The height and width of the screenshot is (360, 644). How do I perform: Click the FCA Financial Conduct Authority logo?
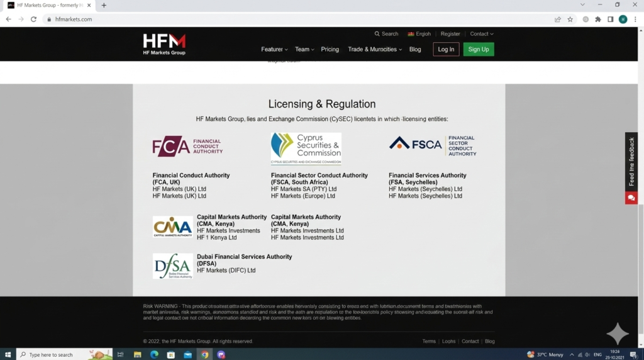point(187,147)
